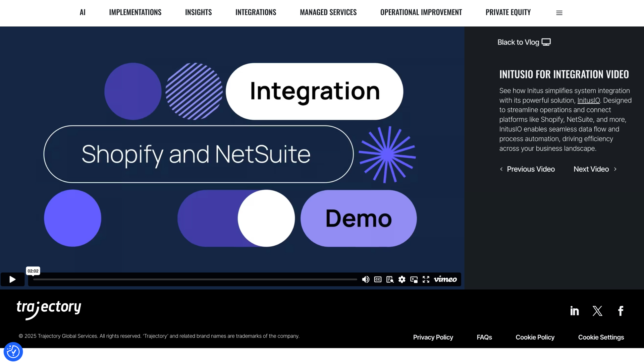Toggle picture-in-picture mode
The width and height of the screenshot is (644, 362).
tap(414, 280)
